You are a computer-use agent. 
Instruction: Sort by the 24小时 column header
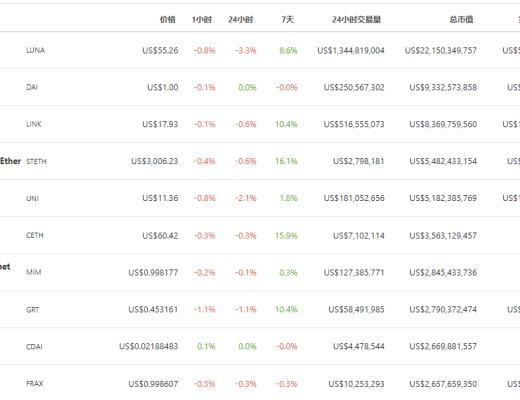[x=240, y=20]
